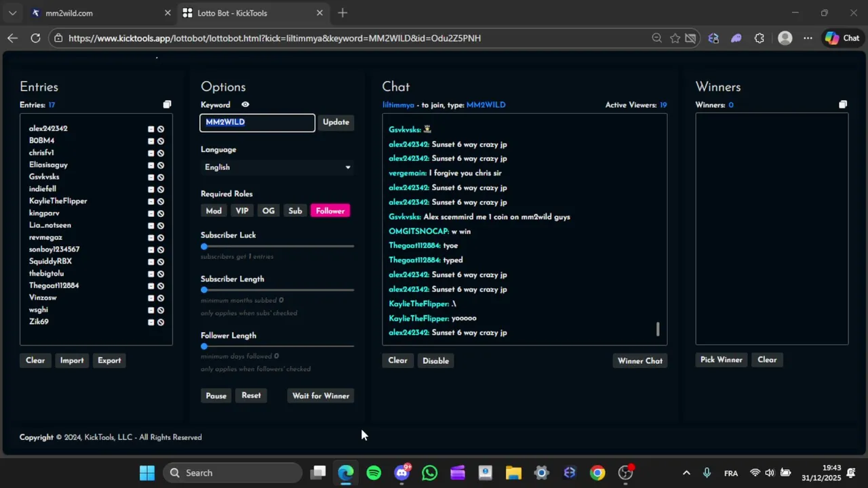Viewport: 868px width, 488px height.
Task: Click the ban icon next to Zik69
Action: tap(161, 322)
